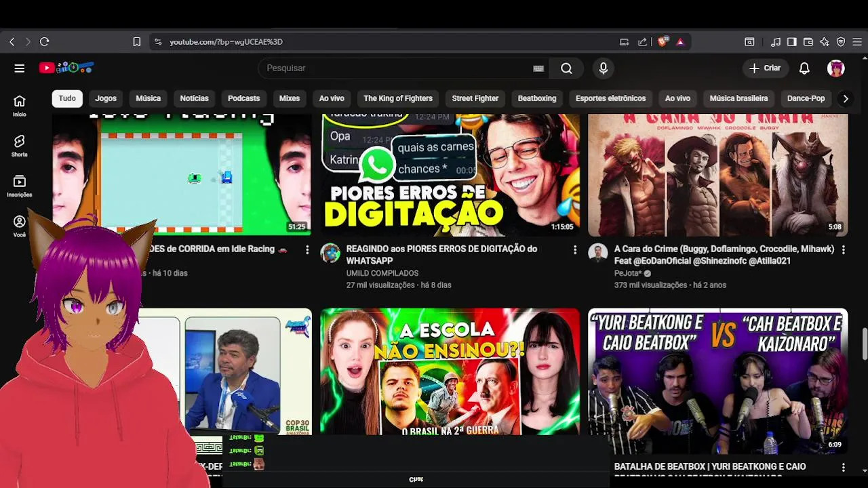Bookmark this page
This screenshot has height=488, width=868.
pyautogui.click(x=136, y=42)
